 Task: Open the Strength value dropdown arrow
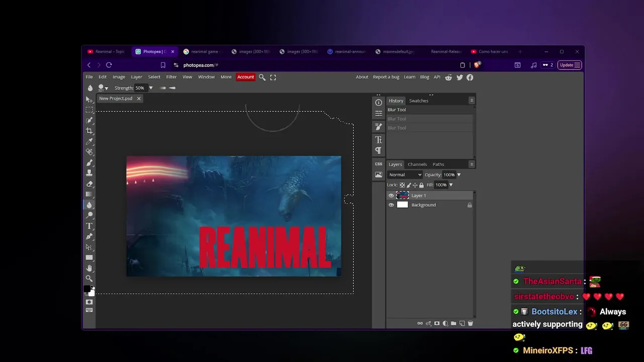150,88
